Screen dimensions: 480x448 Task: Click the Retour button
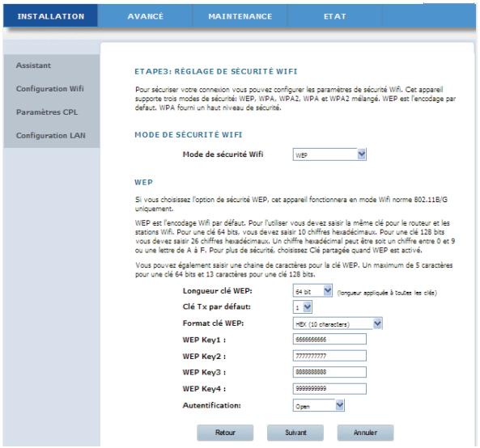point(225,433)
